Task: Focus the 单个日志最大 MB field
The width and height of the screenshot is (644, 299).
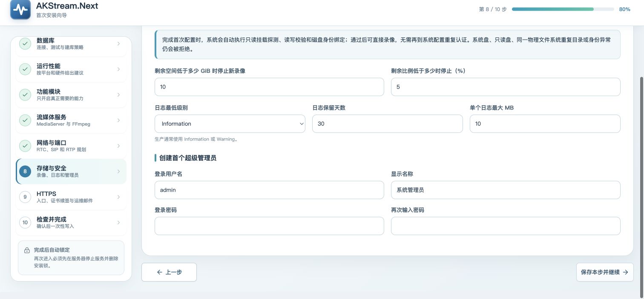Action: [x=545, y=124]
